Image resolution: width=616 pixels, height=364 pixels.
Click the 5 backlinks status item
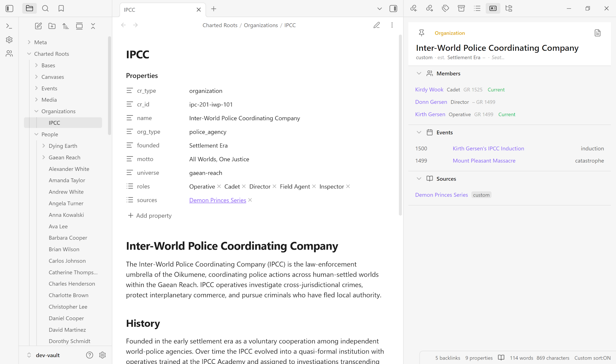[x=448, y=358]
